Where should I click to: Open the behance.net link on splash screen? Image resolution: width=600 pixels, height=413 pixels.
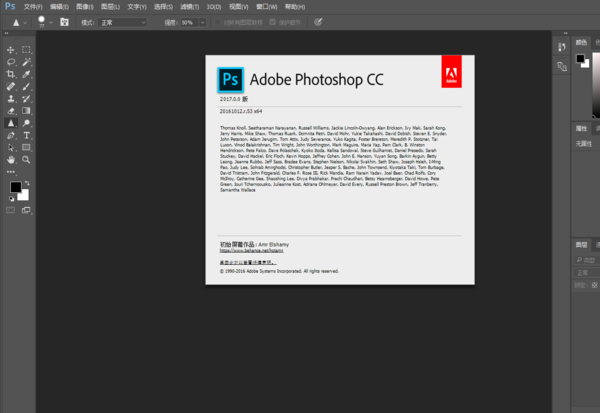tap(251, 250)
